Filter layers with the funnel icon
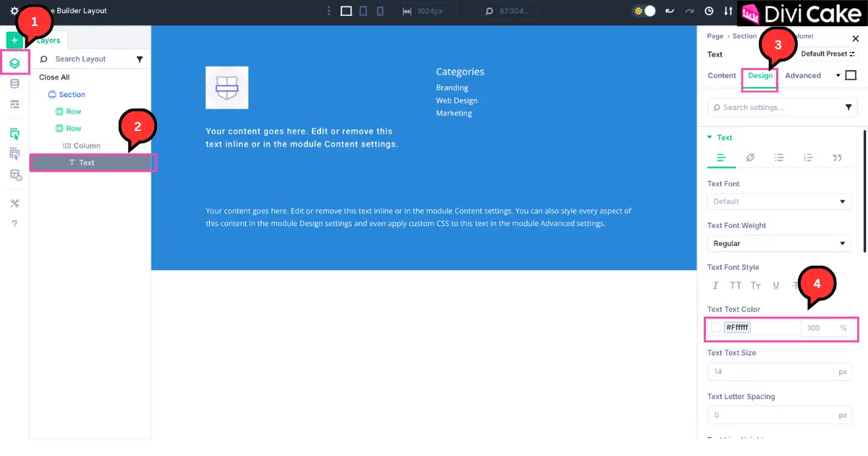Viewport: 868px width, 456px height. [x=140, y=59]
